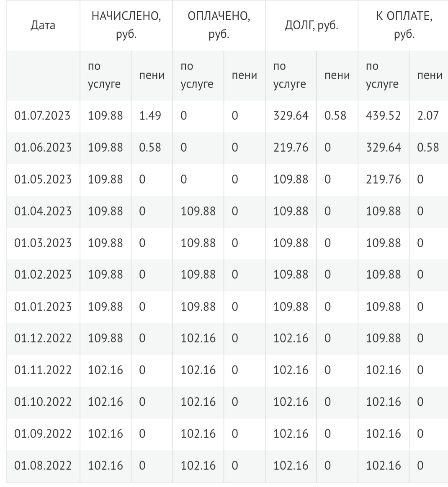Select the ДОЛГ, руб. column header
Viewport: 448px width, 487px height.
tap(311, 25)
